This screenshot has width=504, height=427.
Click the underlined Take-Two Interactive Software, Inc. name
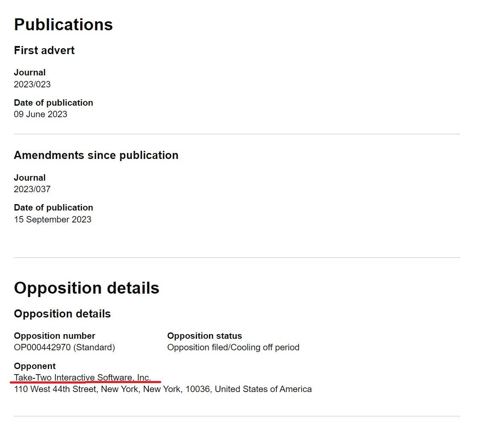coord(82,378)
